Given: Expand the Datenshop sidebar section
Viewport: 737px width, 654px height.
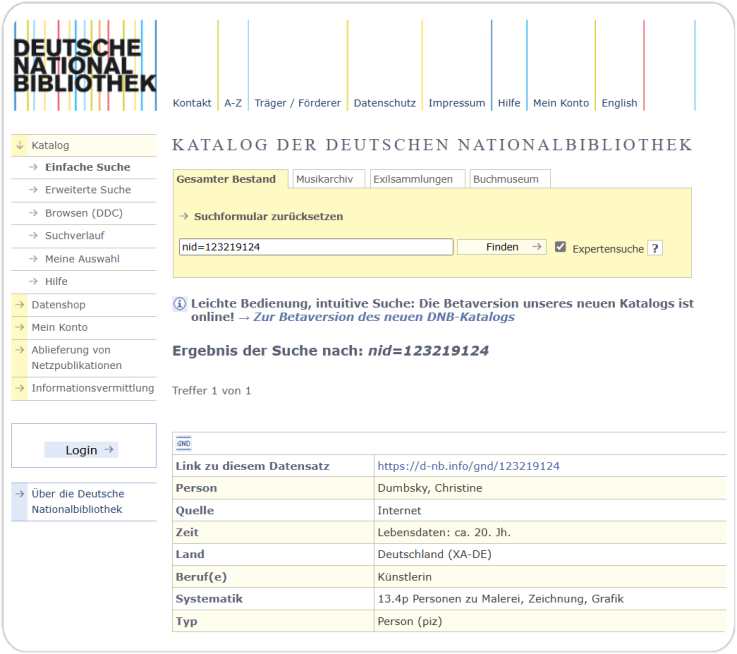Looking at the screenshot, I should (x=84, y=305).
